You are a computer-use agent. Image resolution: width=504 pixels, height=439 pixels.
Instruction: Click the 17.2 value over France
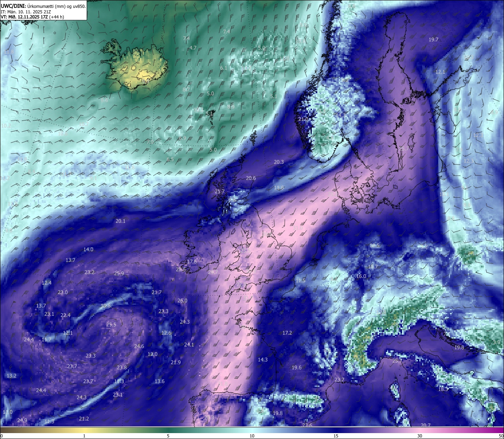pos(287,333)
